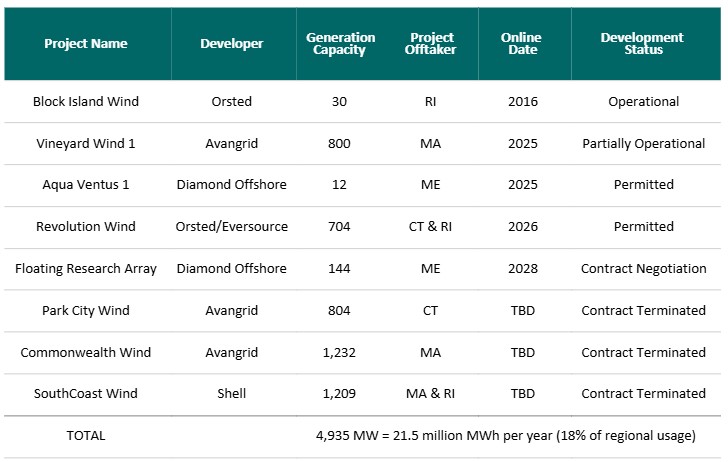Image resolution: width=728 pixels, height=462 pixels.
Task: Click the Project Offtaker column header
Action: [430, 44]
